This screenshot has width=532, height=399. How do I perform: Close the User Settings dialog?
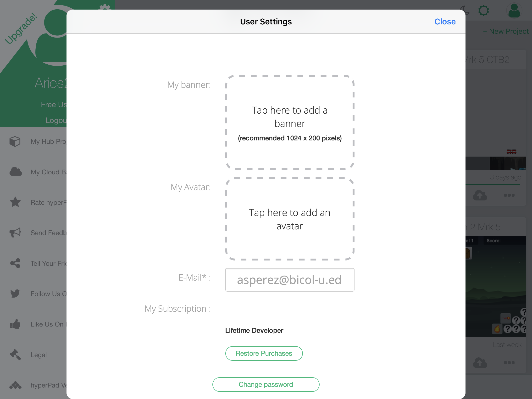(445, 22)
